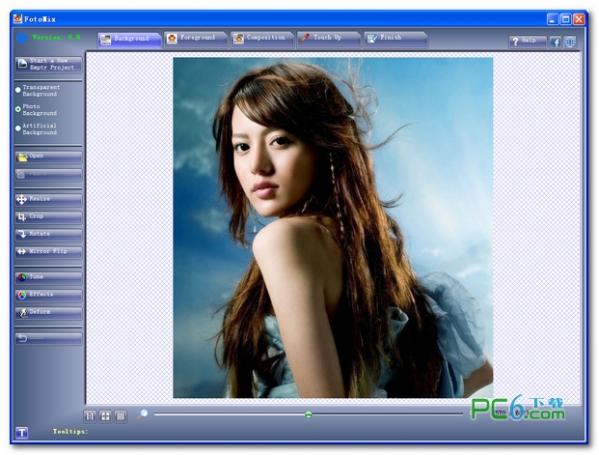The height and width of the screenshot is (455, 599).
Task: Choose the Crop tool
Action: tap(49, 217)
